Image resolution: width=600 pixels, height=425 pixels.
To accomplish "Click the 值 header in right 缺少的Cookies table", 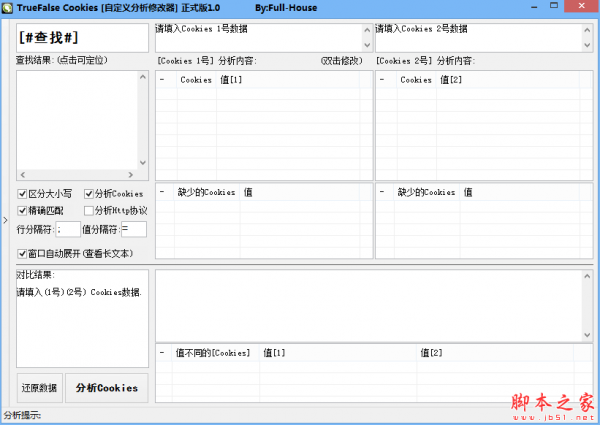I will 520,192.
